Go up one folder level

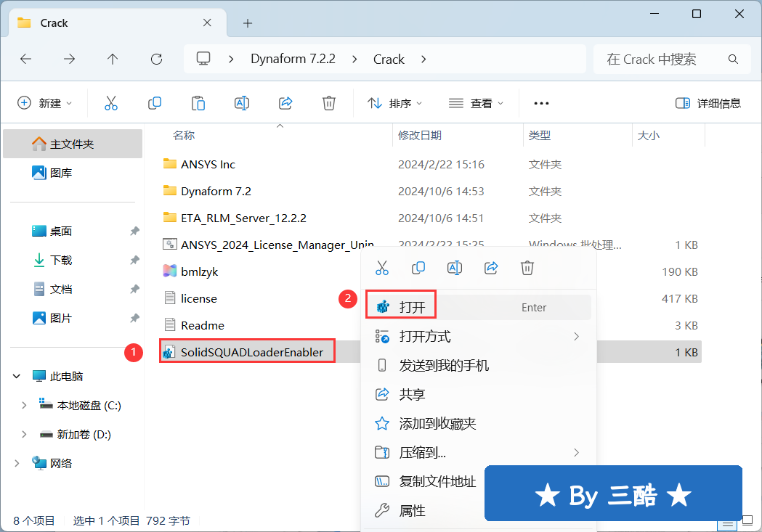(x=113, y=60)
